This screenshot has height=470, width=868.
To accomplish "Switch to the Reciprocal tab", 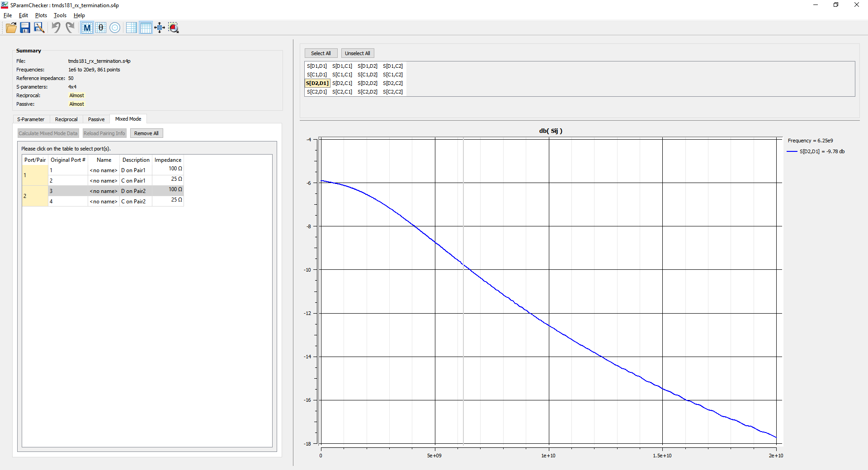I will (66, 119).
